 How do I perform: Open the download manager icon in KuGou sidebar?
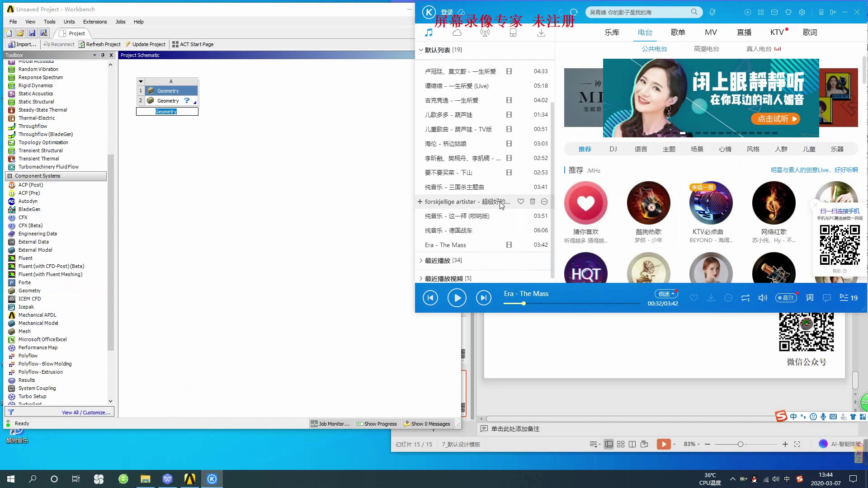tap(541, 33)
